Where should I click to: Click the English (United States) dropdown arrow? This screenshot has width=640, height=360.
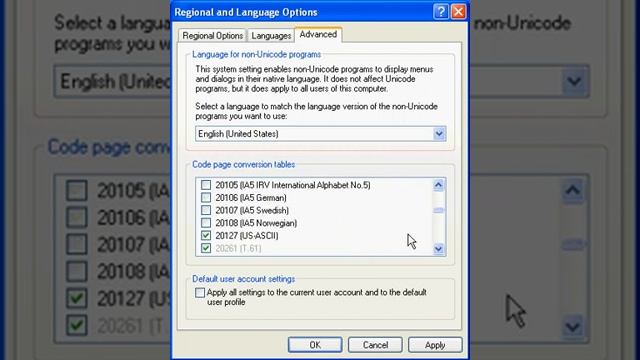coord(439,133)
